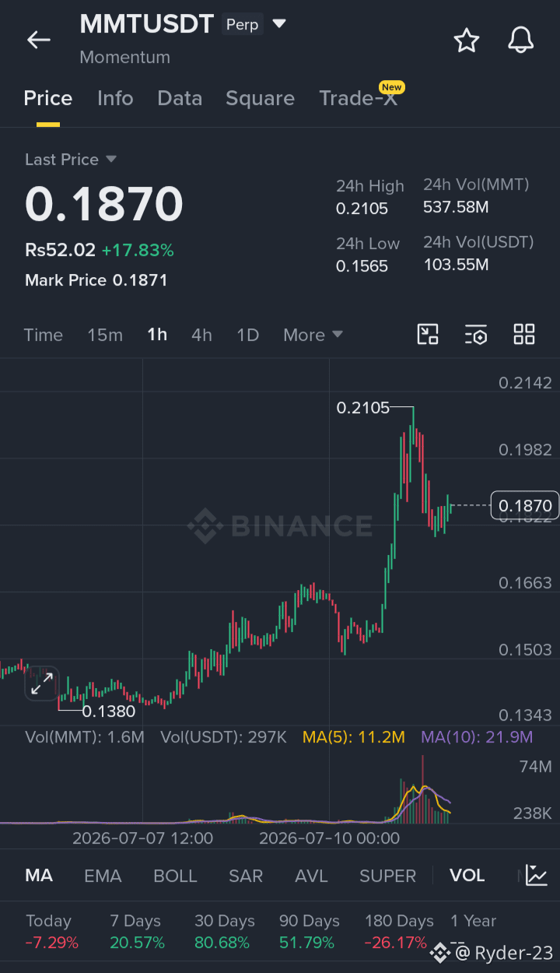Toggle the VOL sub-indicator
The image size is (560, 973).
(x=467, y=876)
